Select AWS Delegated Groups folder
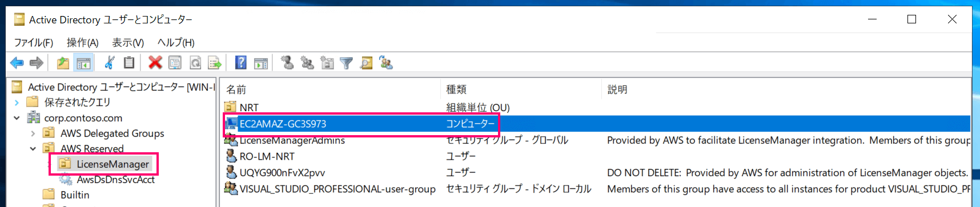This screenshot has width=980, height=207. pos(113,133)
